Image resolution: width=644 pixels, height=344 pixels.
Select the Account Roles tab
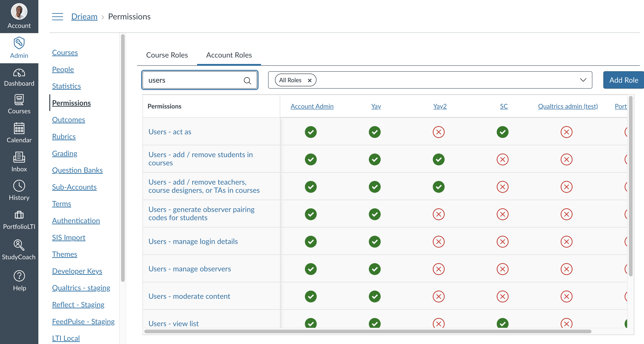(x=229, y=55)
